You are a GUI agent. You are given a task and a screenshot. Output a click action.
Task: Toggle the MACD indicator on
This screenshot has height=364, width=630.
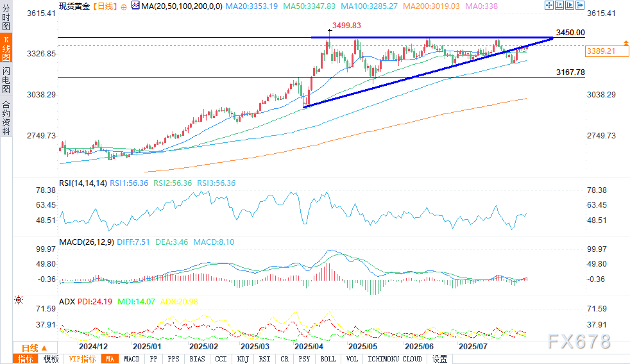132,359
